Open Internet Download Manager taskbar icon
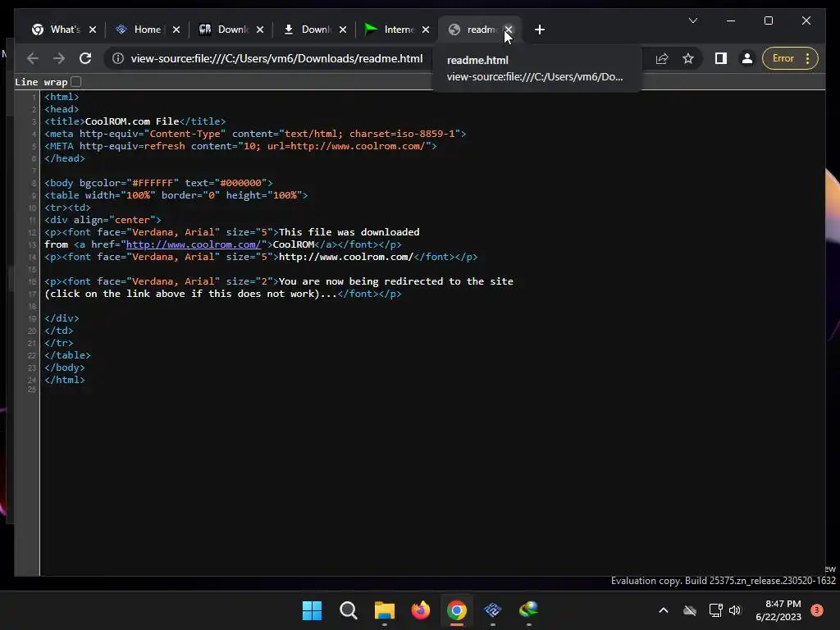 pos(529,610)
